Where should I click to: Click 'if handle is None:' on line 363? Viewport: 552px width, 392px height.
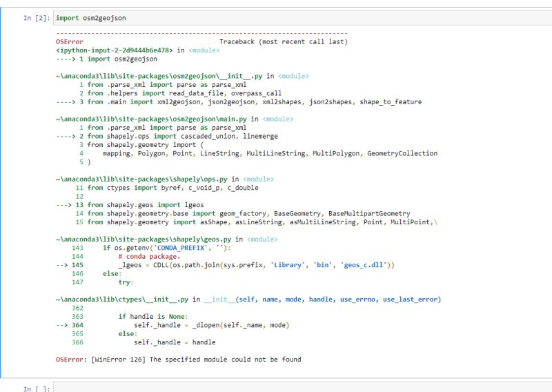point(153,317)
